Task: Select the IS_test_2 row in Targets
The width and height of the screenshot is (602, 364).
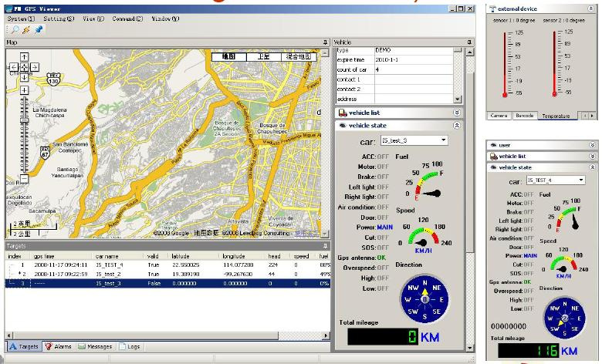Action: (x=167, y=275)
